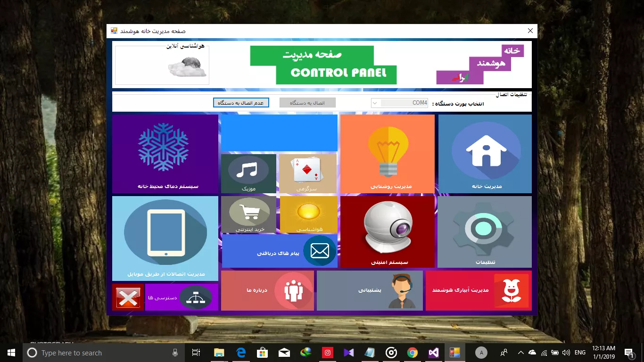Click the red X exit tile

(128, 297)
